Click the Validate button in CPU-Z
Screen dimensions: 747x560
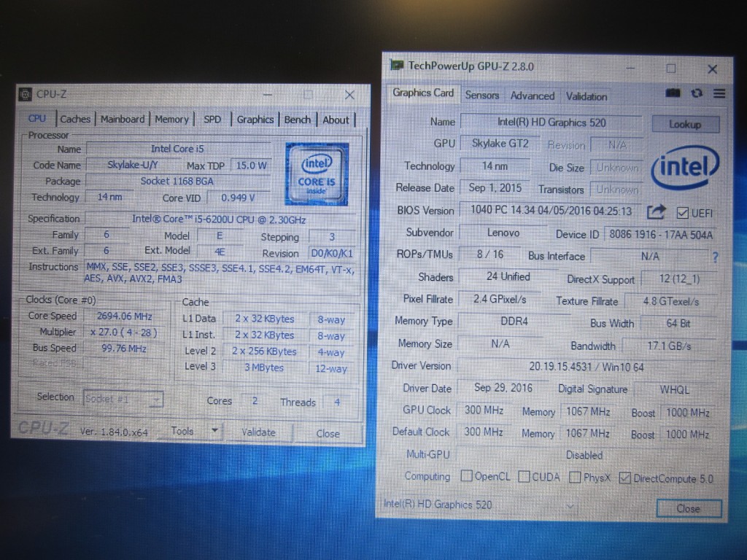coord(258,432)
